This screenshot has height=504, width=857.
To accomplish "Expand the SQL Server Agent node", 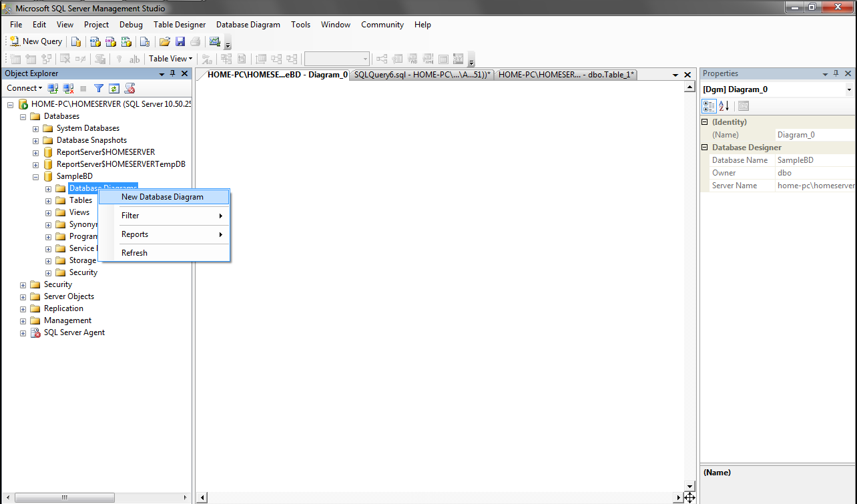I will 23,332.
